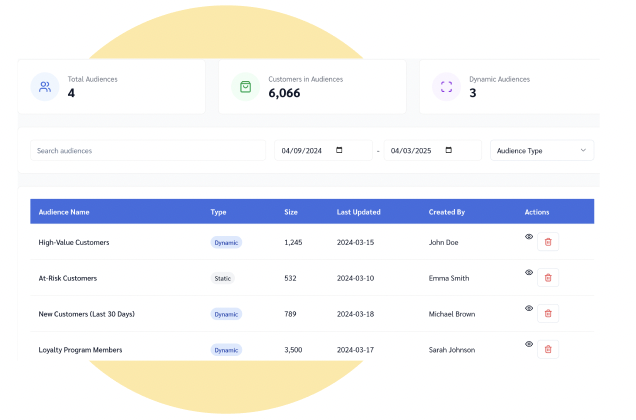The image size is (636, 420).
Task: Click last updated date 2024-03-18
Action: tap(355, 314)
